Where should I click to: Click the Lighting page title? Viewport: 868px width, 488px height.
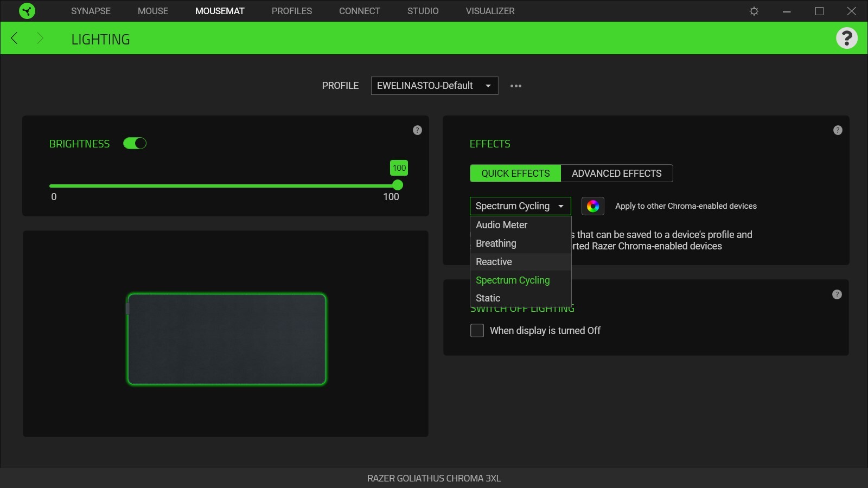[x=100, y=39]
